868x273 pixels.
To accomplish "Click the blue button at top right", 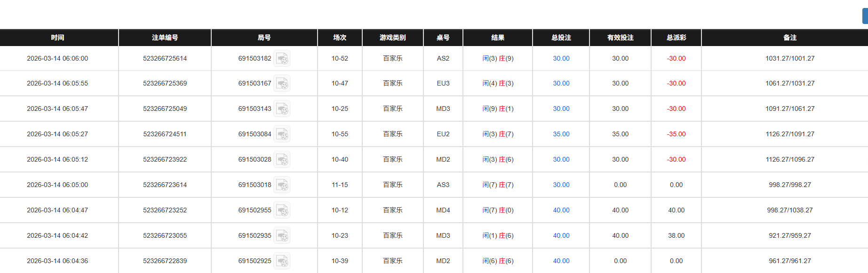I will pyautogui.click(x=865, y=16).
